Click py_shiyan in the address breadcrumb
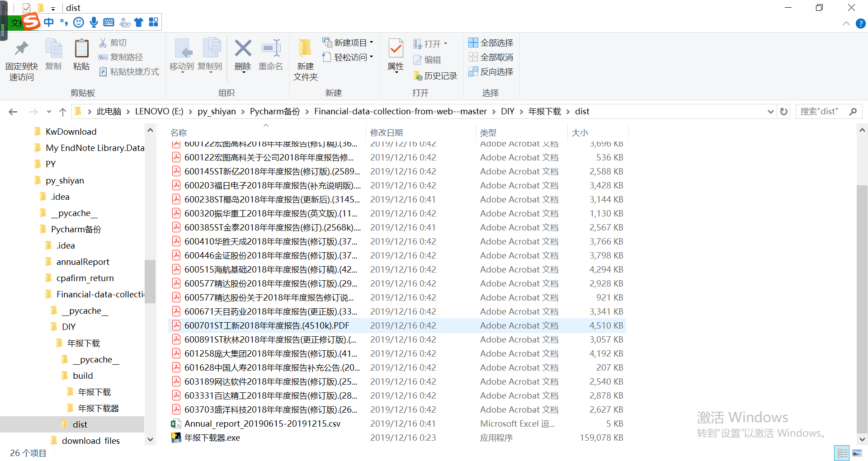 click(217, 112)
